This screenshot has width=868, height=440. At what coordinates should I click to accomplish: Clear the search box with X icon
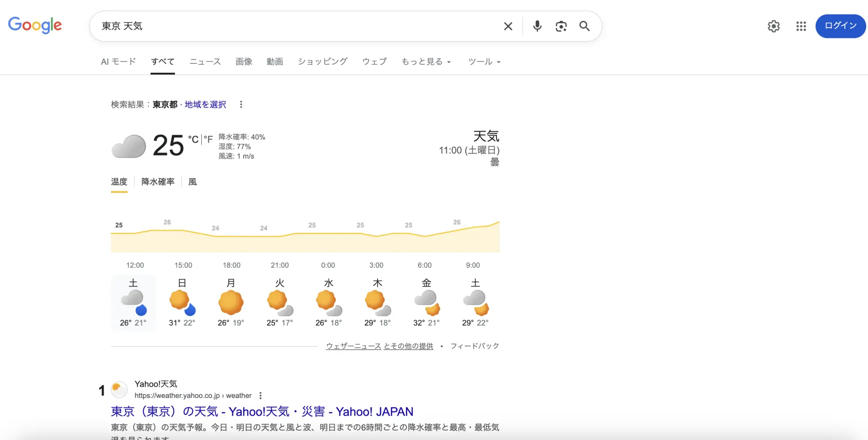coord(508,26)
